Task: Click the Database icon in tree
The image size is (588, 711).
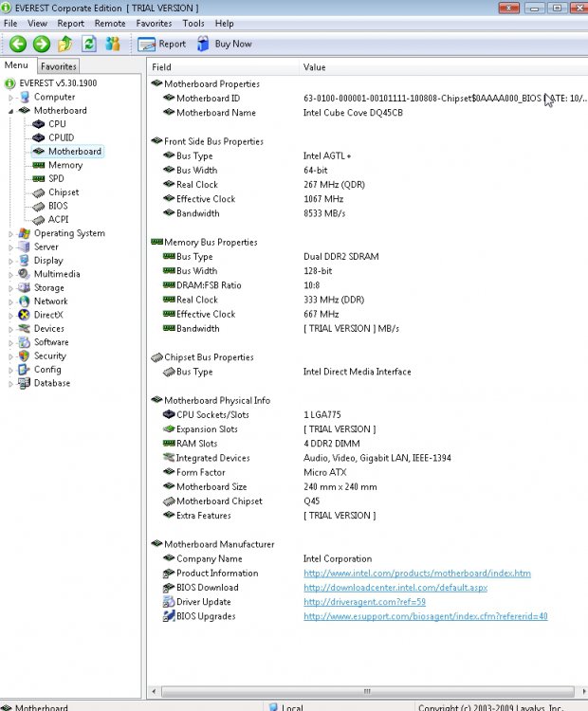Action: click(x=25, y=383)
